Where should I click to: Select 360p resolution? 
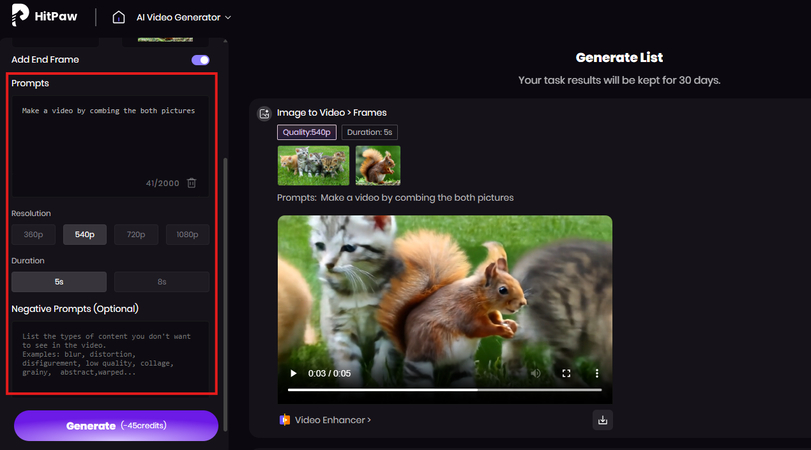(33, 234)
